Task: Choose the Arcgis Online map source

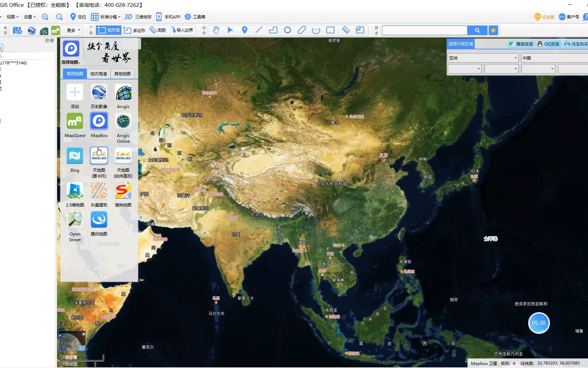Action: 123,128
